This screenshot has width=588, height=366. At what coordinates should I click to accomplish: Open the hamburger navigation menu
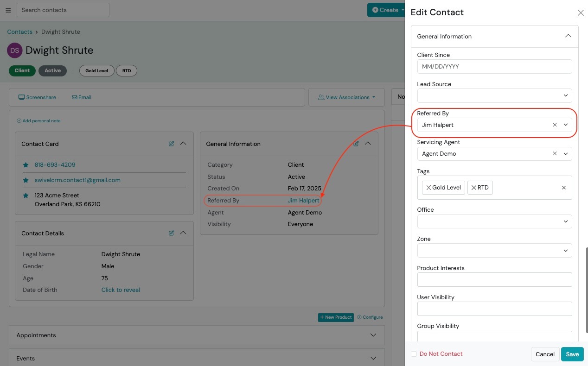click(8, 10)
